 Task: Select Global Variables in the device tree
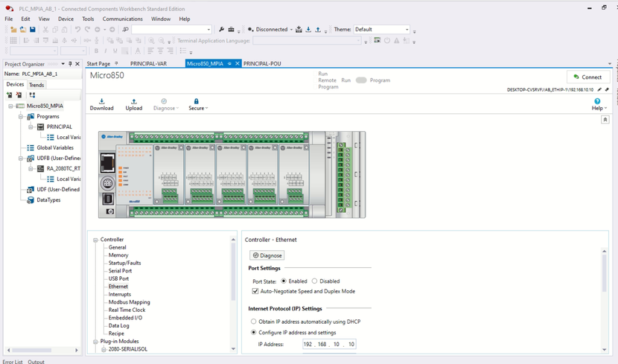pos(55,147)
